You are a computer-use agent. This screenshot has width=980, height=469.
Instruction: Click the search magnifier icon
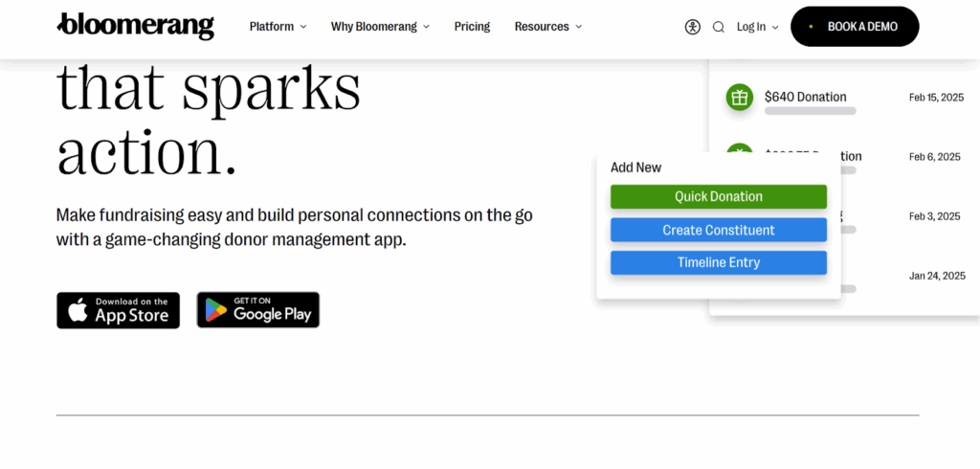pos(719,27)
